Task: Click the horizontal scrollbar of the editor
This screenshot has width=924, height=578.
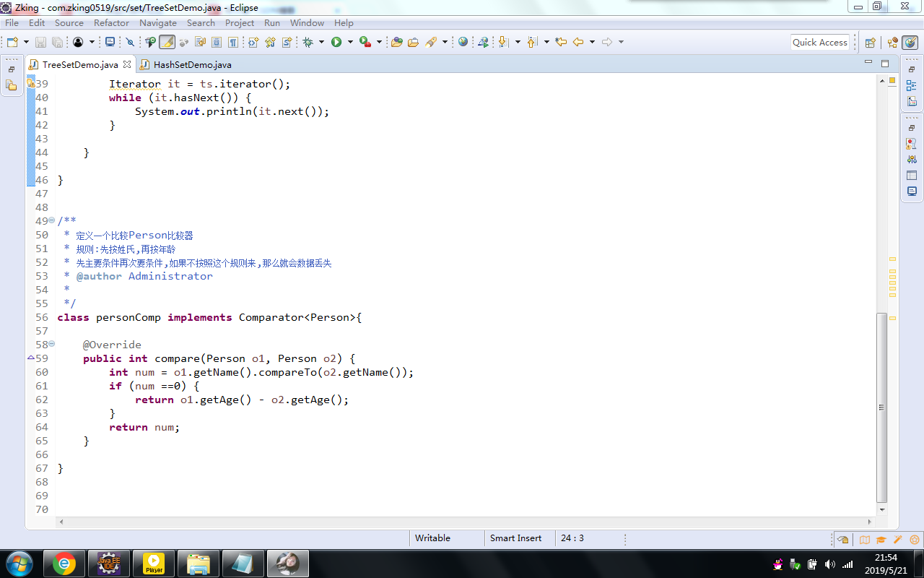Action: (466, 522)
